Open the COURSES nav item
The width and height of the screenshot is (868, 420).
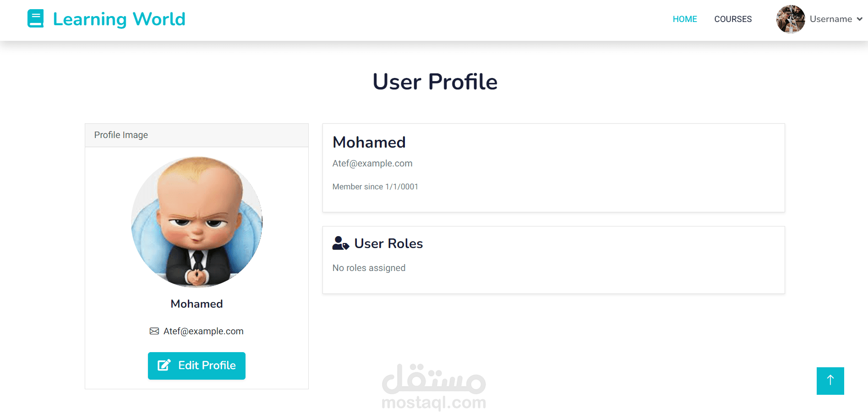click(733, 19)
